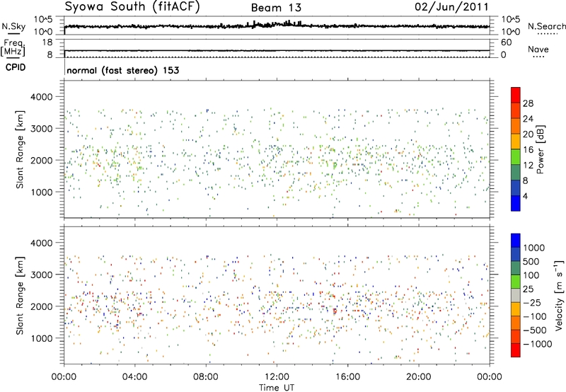This screenshot has width=566, height=392.
Task: Click the "08:00" time axis label
Action: click(206, 377)
